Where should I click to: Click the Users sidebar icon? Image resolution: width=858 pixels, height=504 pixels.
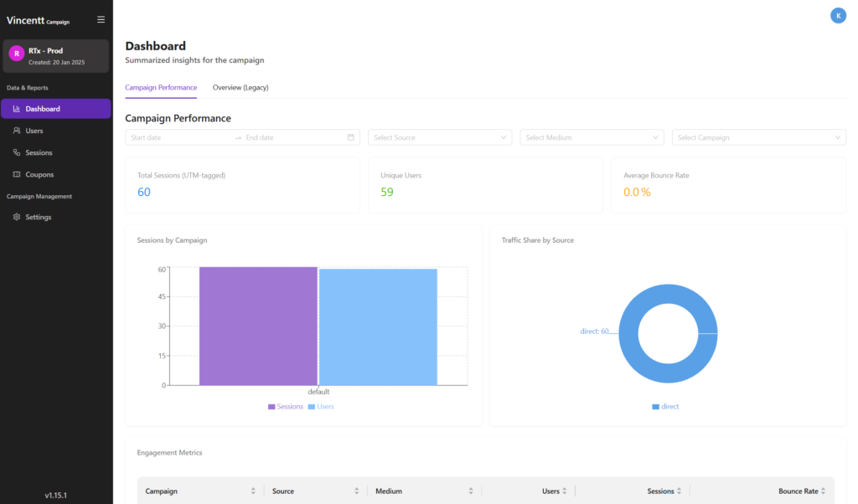click(x=17, y=131)
